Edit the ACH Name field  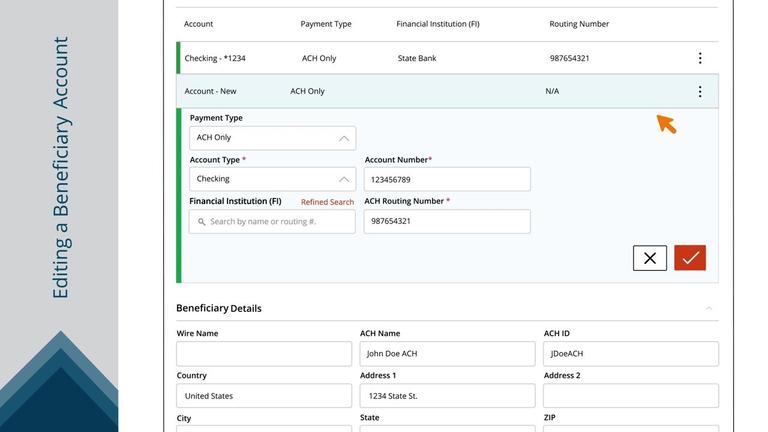447,354
